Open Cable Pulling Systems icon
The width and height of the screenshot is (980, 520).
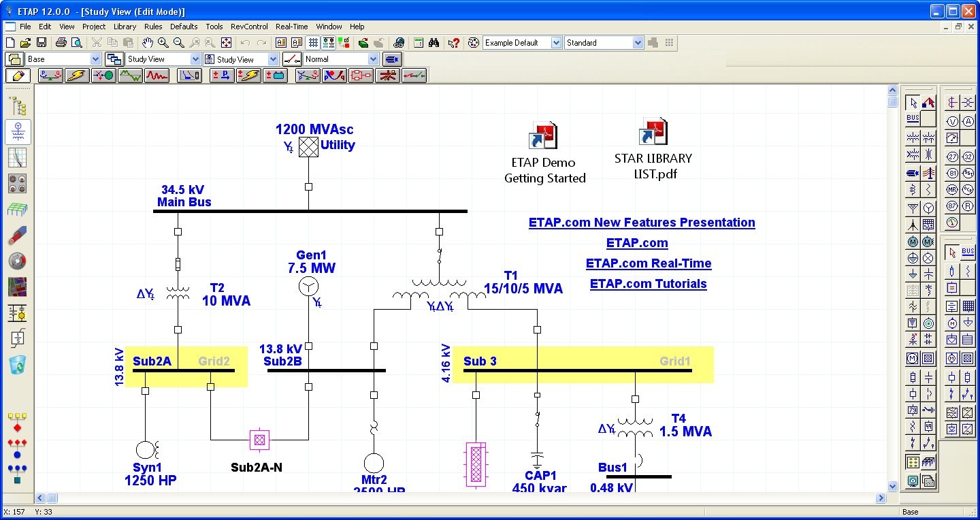tap(18, 235)
